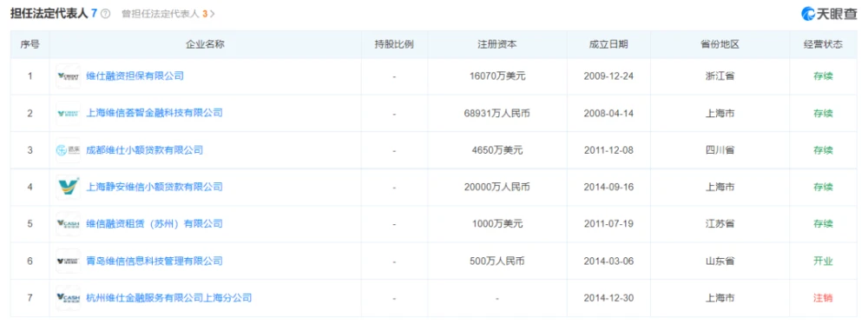The width and height of the screenshot is (868, 324).
Task: Open company link 成都维仕小额贷款有限公司
Action: point(145,150)
